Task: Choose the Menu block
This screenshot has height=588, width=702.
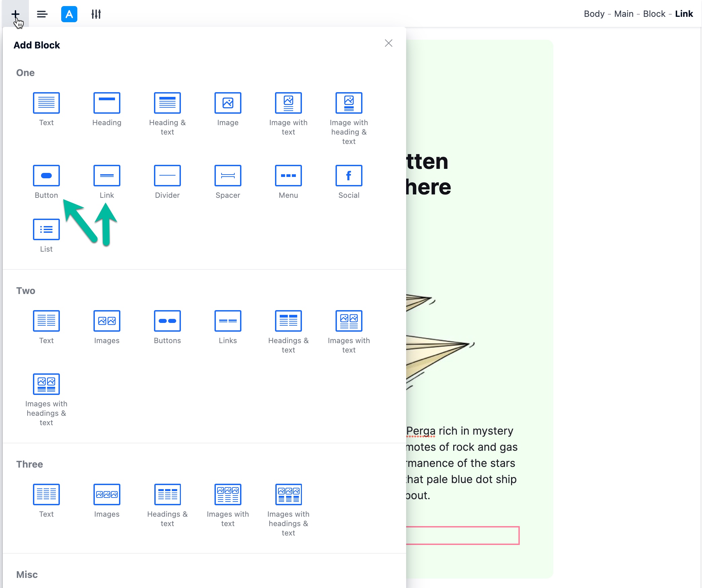Action: click(288, 176)
